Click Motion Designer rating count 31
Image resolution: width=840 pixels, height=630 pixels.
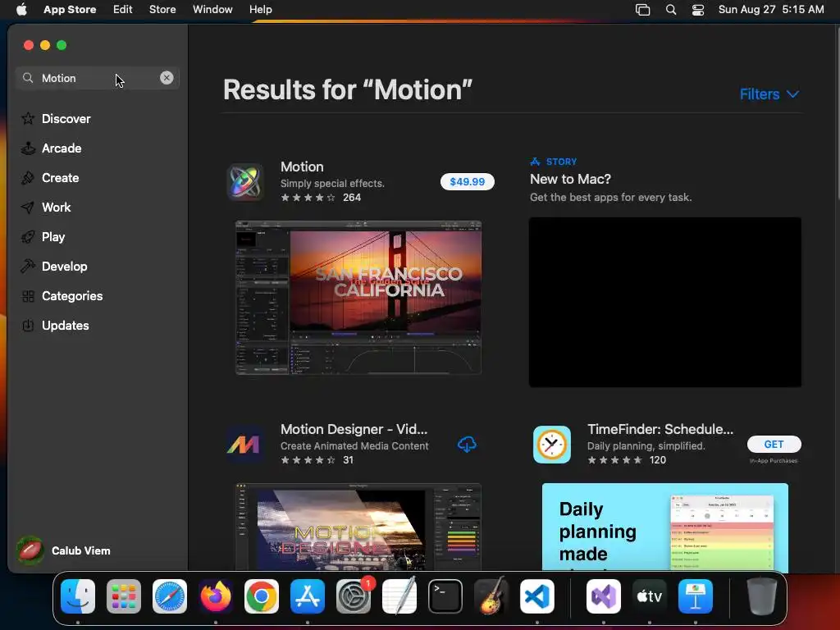(x=348, y=459)
